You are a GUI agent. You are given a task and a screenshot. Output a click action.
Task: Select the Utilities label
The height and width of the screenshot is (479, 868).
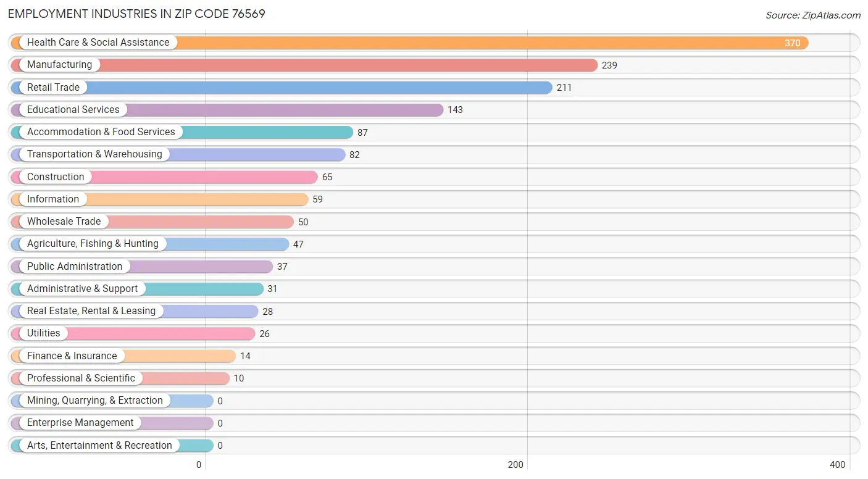click(44, 333)
